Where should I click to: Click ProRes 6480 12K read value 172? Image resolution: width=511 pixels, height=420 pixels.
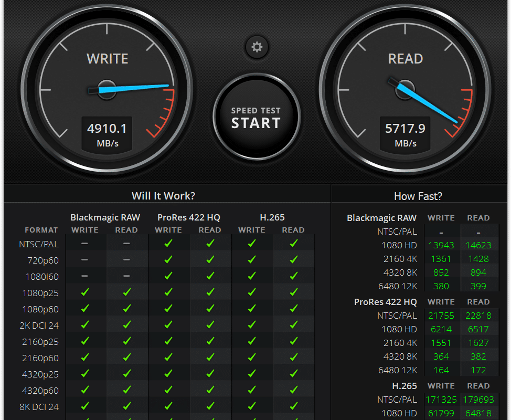coord(478,371)
